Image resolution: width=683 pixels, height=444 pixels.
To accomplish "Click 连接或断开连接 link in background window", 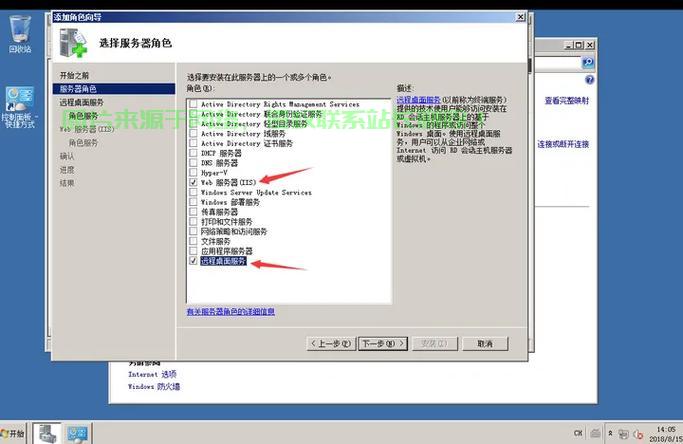I will click(563, 144).
